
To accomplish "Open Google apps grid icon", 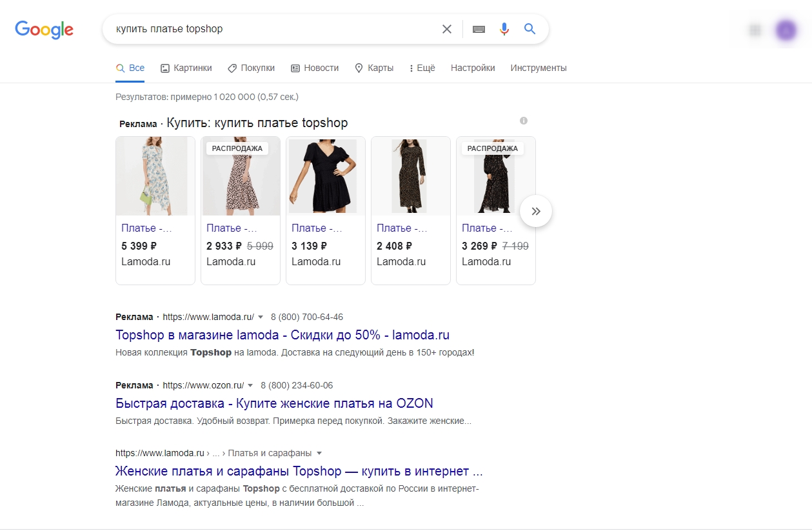I will coord(755,30).
